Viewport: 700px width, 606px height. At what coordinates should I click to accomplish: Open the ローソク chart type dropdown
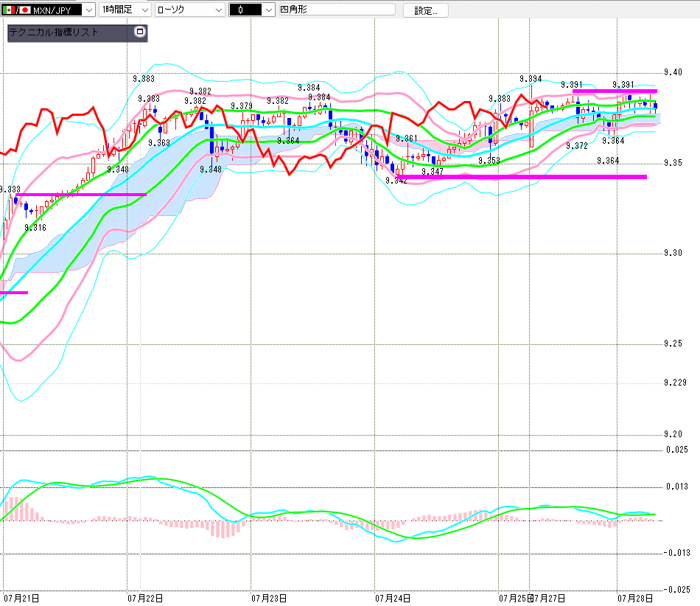(x=190, y=10)
